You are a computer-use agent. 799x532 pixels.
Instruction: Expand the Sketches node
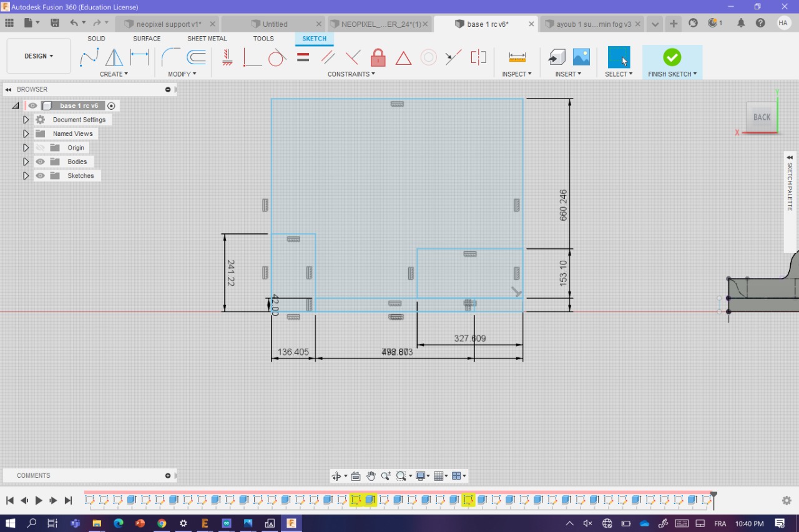[x=26, y=176]
